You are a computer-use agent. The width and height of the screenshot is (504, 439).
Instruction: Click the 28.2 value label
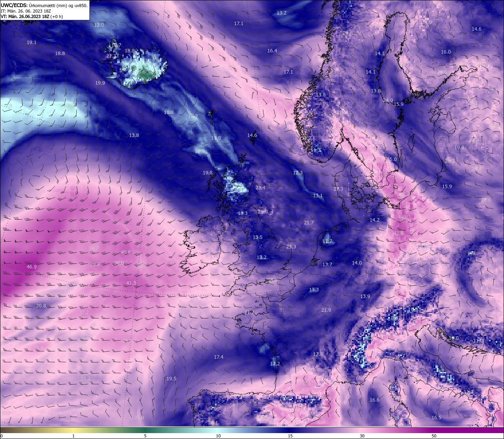(449, 161)
